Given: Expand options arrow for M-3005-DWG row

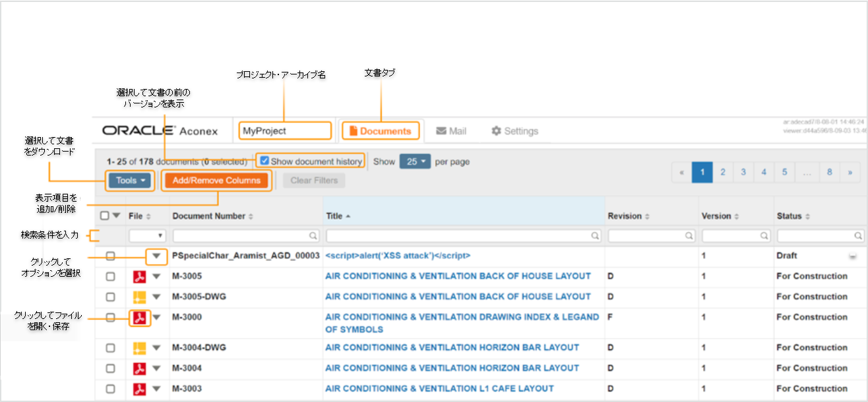Looking at the screenshot, I should click(x=156, y=297).
